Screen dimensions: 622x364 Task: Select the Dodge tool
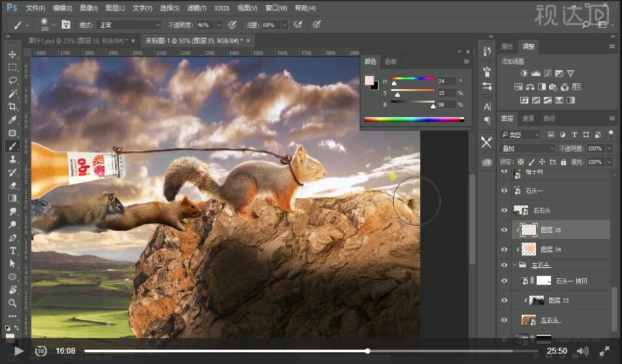click(12, 224)
